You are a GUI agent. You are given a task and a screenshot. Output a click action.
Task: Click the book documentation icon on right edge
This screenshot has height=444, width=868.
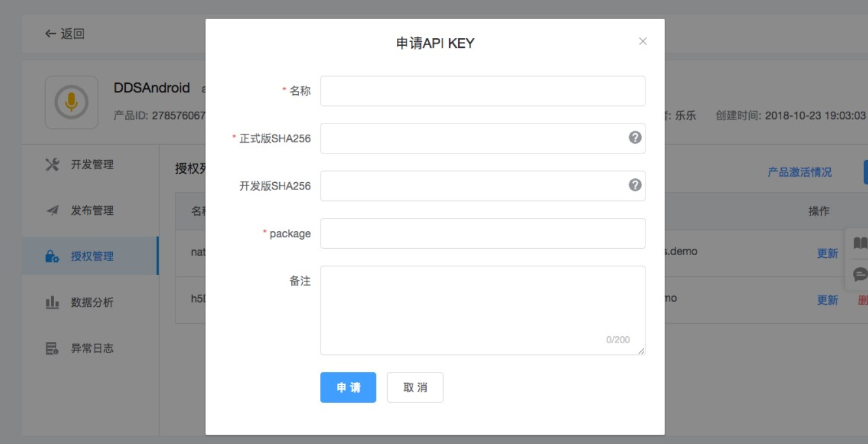coord(860,243)
